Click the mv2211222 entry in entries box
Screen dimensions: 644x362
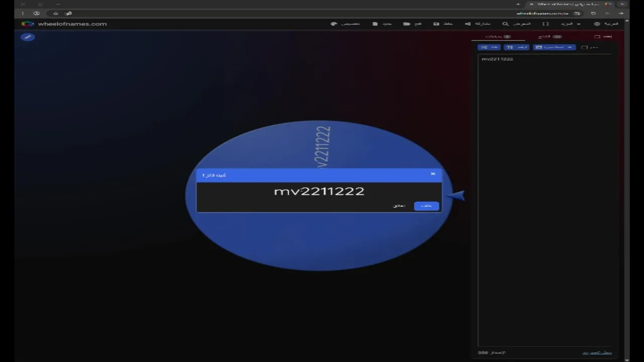click(498, 59)
